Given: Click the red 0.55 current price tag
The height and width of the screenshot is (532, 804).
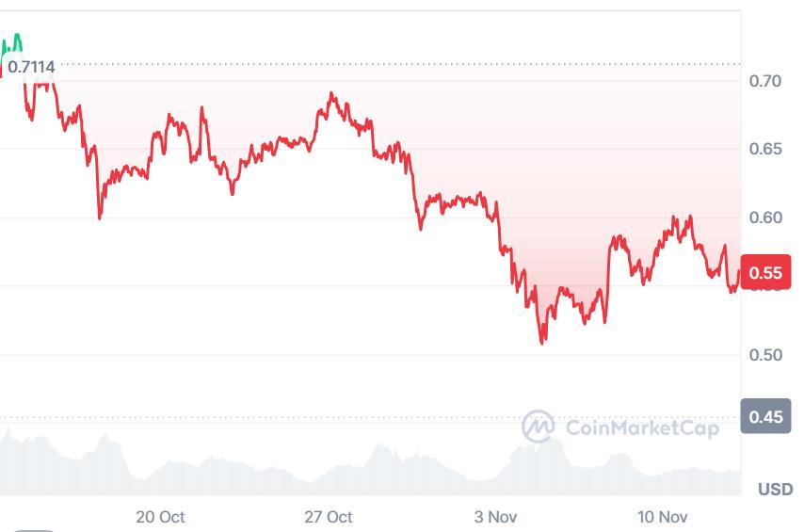Looking at the screenshot, I should (x=765, y=273).
